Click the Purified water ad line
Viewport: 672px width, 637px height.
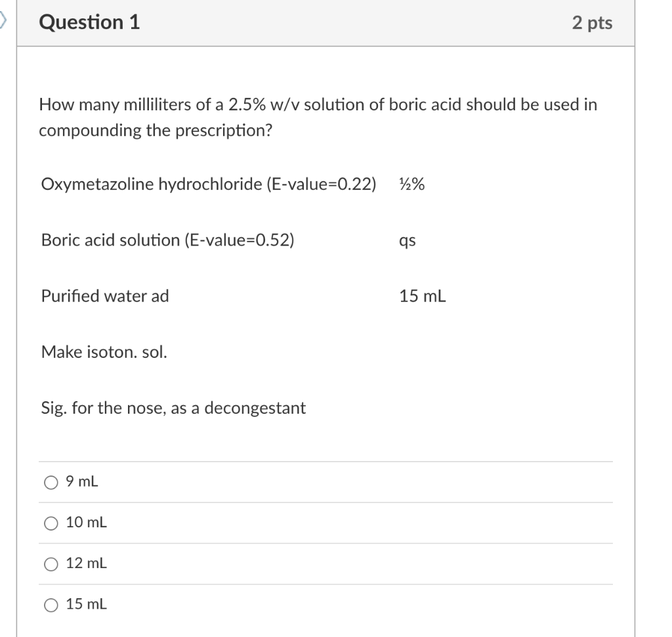pyautogui.click(x=104, y=296)
